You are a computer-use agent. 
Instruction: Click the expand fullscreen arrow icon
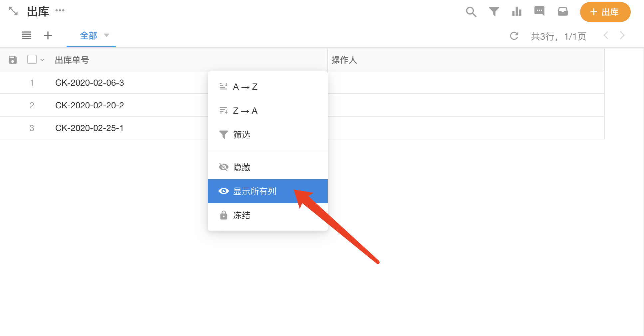[13, 11]
